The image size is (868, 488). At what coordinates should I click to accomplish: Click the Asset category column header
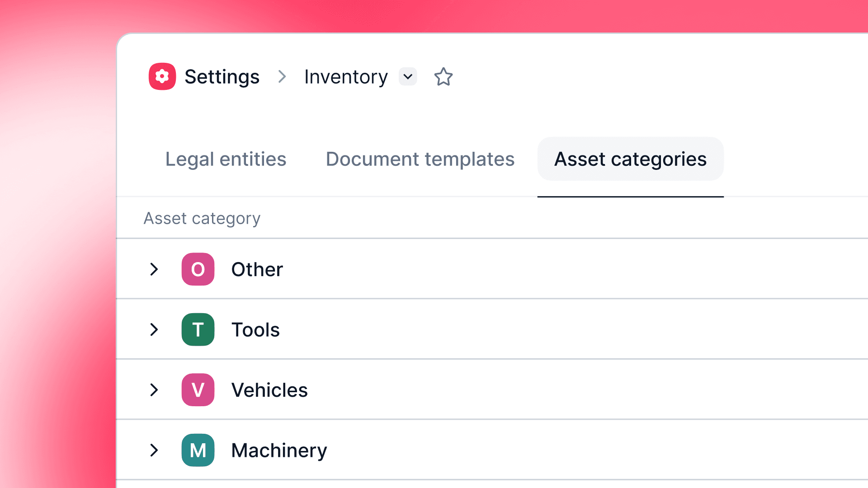[202, 219]
